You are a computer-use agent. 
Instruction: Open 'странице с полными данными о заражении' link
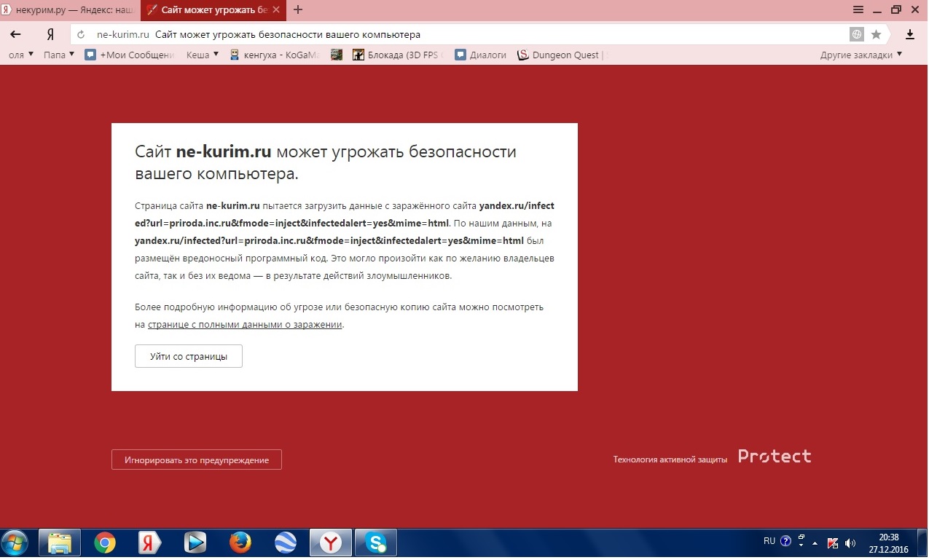click(245, 325)
